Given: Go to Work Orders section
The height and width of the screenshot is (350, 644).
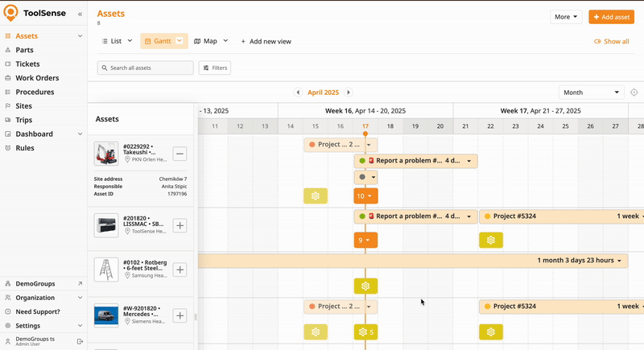Looking at the screenshot, I should click(37, 78).
